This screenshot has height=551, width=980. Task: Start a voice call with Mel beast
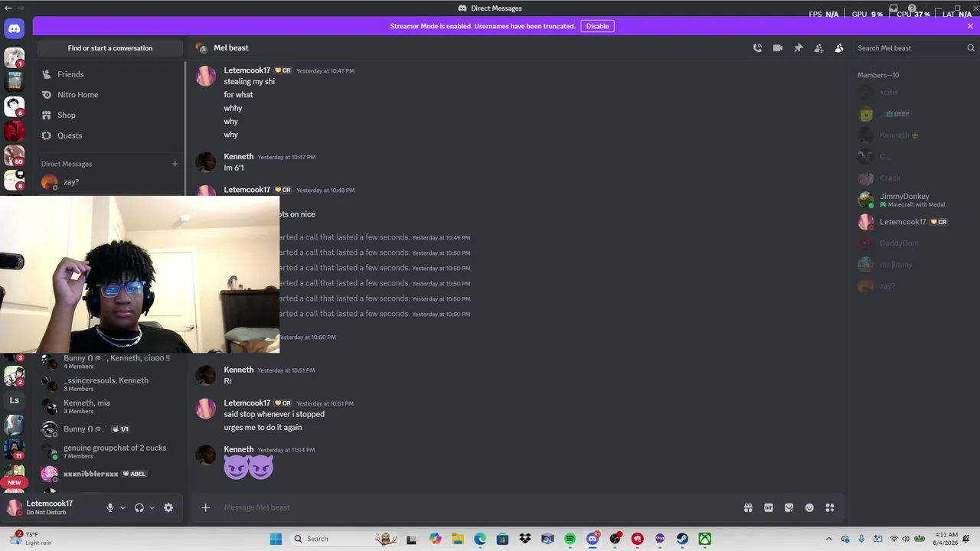[x=757, y=47]
